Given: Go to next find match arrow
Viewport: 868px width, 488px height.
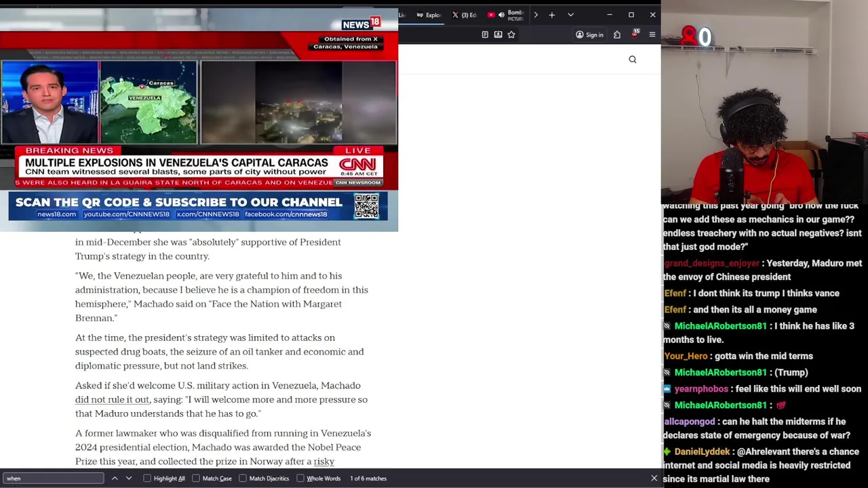Looking at the screenshot, I should [129, 479].
